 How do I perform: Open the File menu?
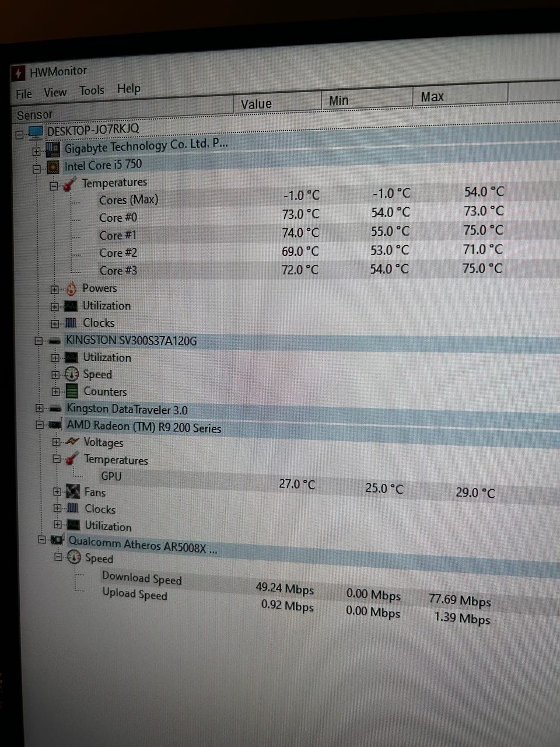point(24,94)
